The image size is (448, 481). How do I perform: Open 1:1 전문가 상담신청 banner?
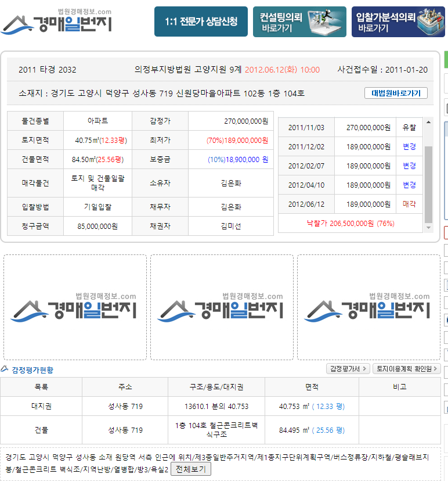[201, 21]
